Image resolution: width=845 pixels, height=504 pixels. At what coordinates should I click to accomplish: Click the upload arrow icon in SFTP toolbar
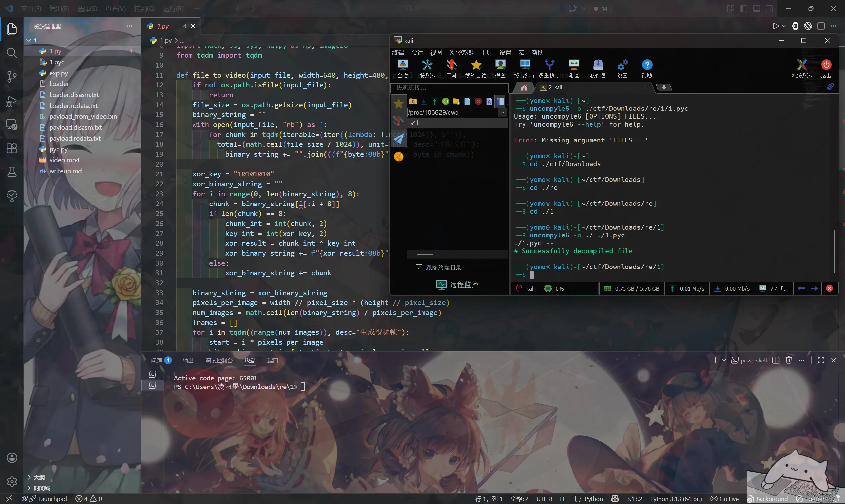pyautogui.click(x=435, y=101)
